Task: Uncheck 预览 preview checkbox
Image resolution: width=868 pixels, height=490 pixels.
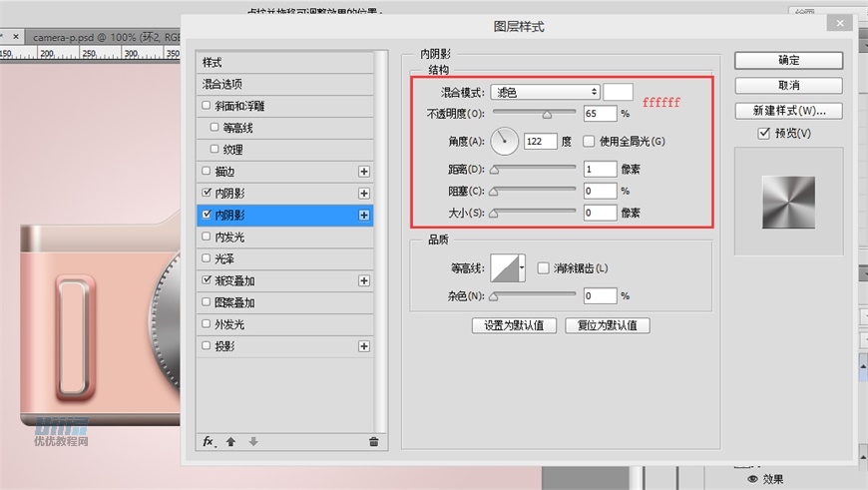Action: click(x=764, y=133)
